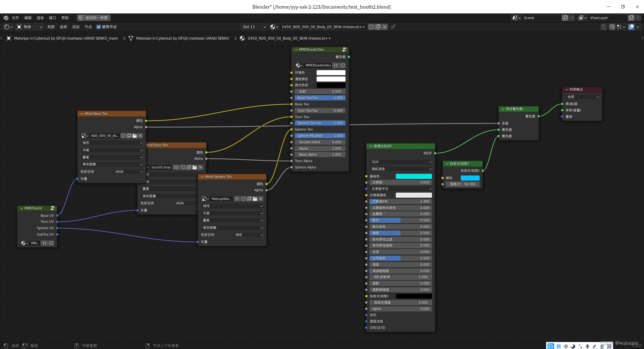
Task: Toggle node snapping magnet icon
Action: [x=612, y=27]
